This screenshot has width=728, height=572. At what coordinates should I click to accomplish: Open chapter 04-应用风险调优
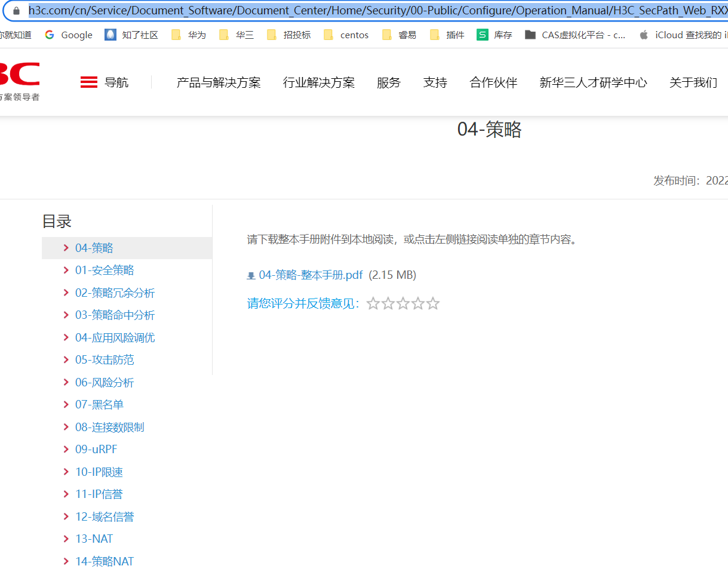115,337
